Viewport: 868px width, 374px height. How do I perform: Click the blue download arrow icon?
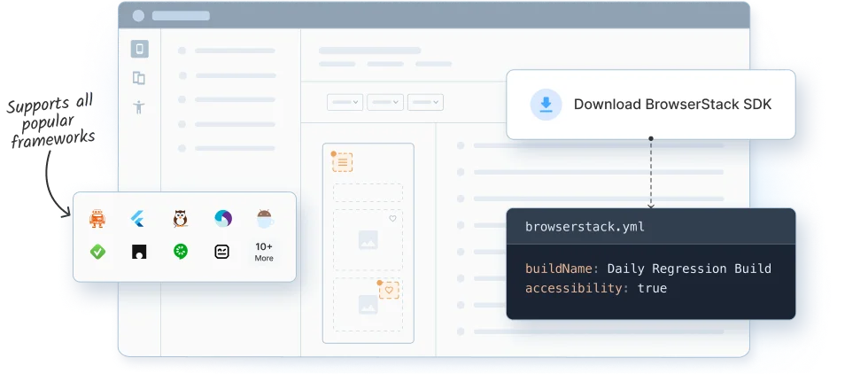pos(546,105)
